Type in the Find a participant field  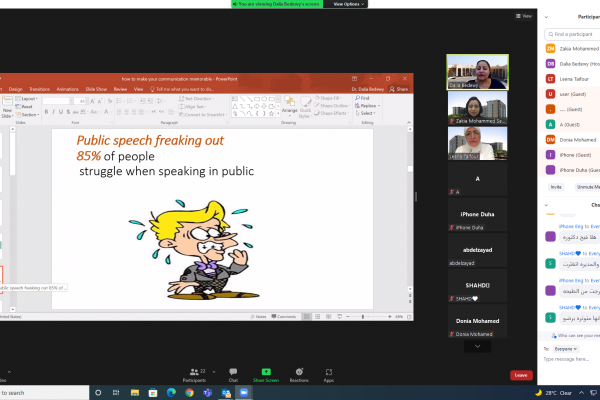click(x=575, y=33)
